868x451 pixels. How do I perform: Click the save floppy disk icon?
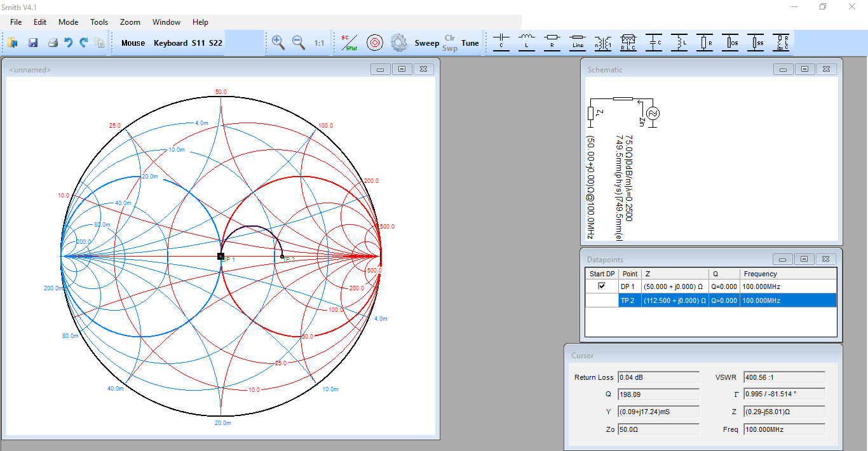[33, 43]
